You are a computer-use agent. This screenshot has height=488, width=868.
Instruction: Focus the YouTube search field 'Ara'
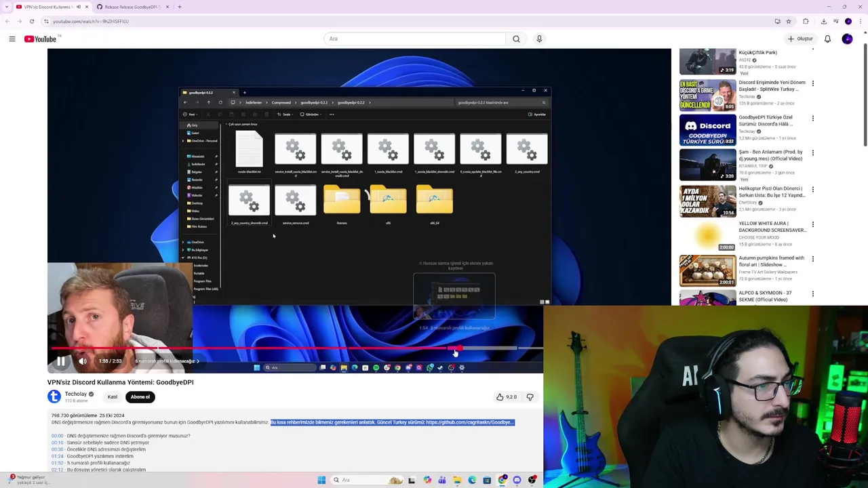click(414, 39)
